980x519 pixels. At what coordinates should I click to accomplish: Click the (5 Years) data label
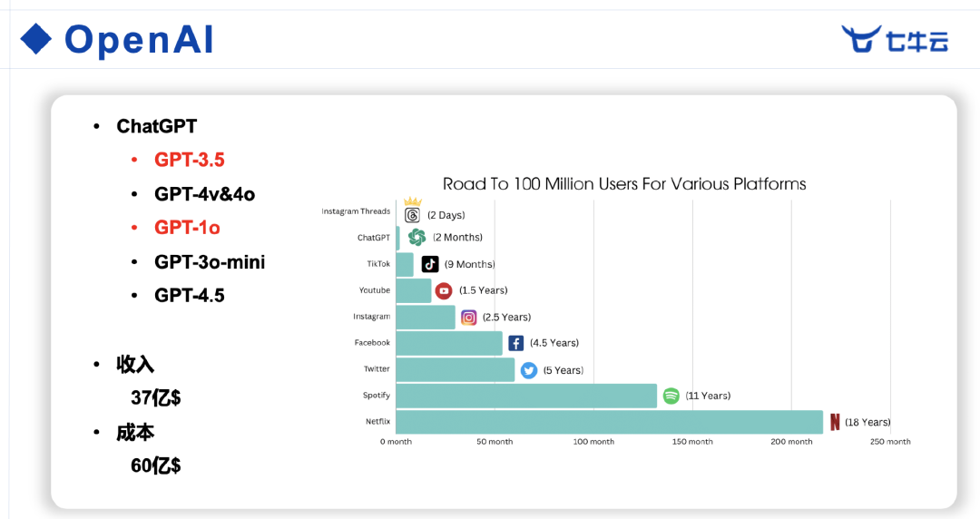pos(563,370)
